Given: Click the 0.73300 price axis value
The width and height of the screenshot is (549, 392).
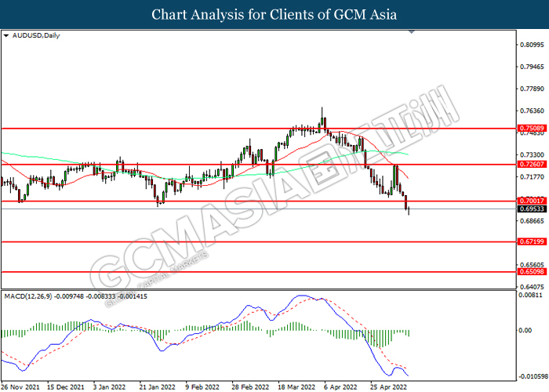Looking at the screenshot, I should click(533, 154).
